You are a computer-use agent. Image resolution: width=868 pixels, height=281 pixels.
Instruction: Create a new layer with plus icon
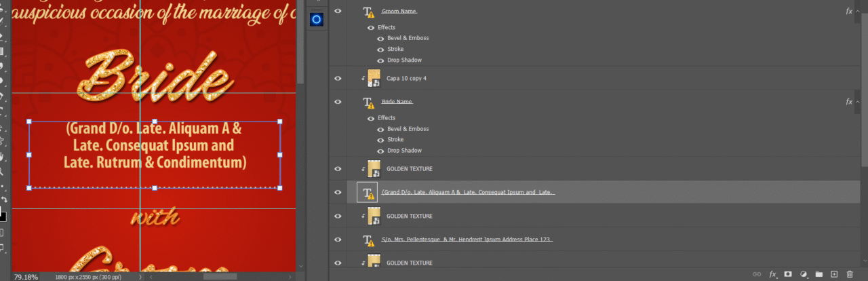tap(834, 274)
